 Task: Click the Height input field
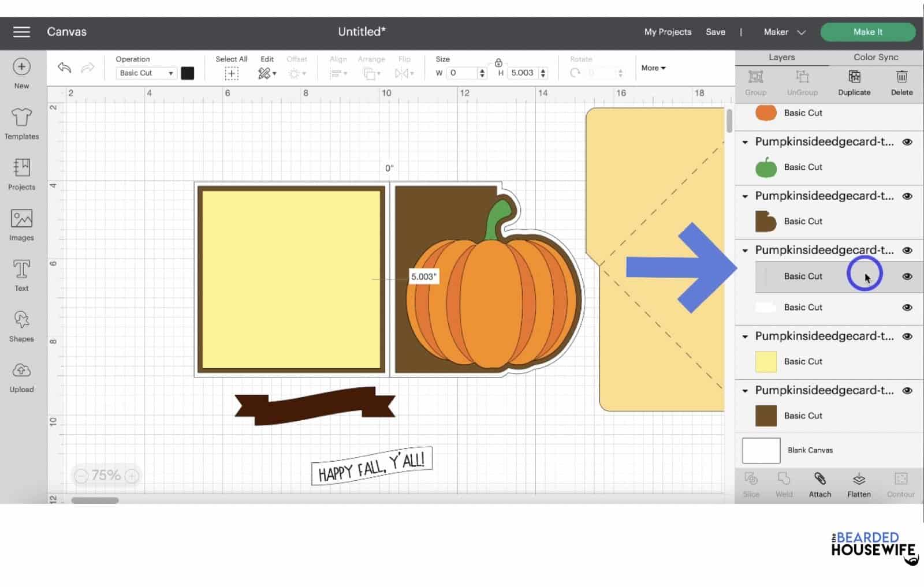523,73
